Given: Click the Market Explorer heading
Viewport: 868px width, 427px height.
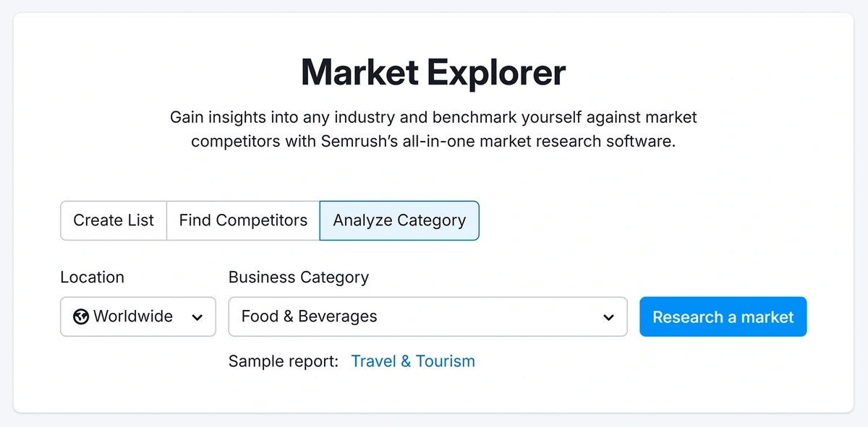Looking at the screenshot, I should coord(433,72).
